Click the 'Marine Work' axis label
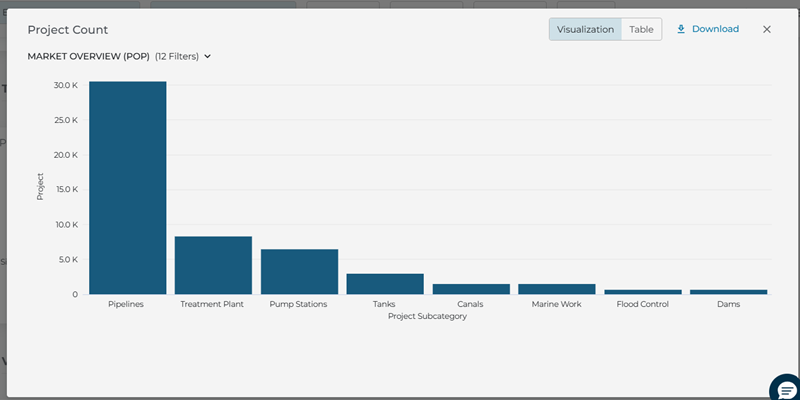This screenshot has width=800, height=400. click(x=557, y=304)
